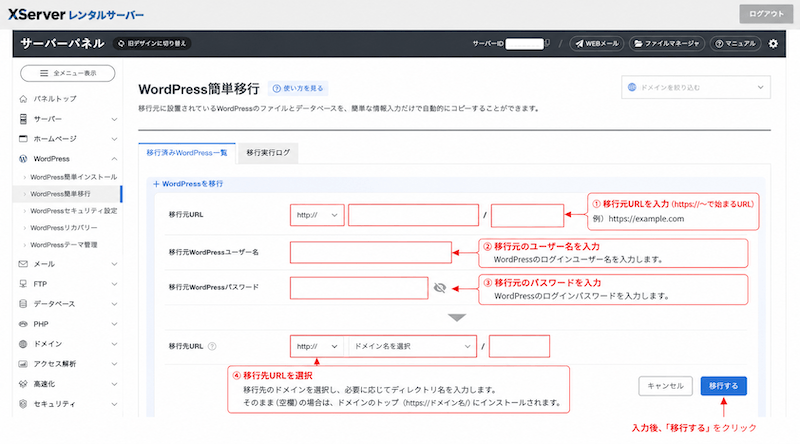
Task: Expand the PHP menu chevron
Action: (114, 324)
